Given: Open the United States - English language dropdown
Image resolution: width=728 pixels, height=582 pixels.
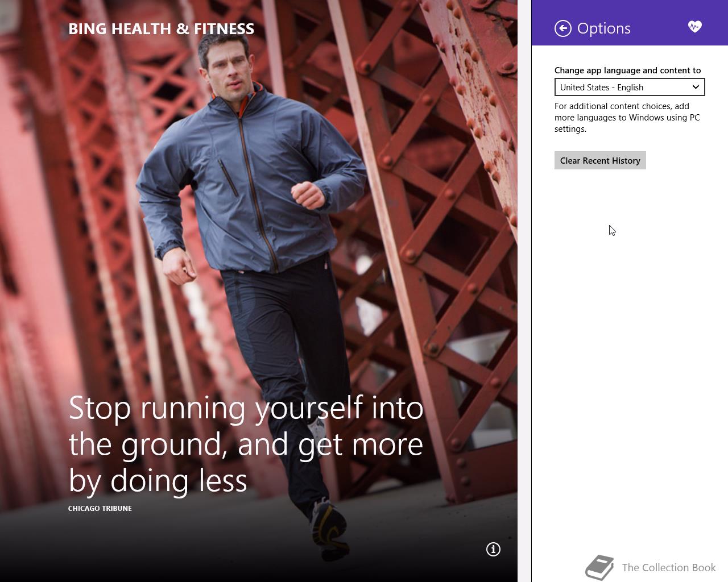Looking at the screenshot, I should coord(630,87).
